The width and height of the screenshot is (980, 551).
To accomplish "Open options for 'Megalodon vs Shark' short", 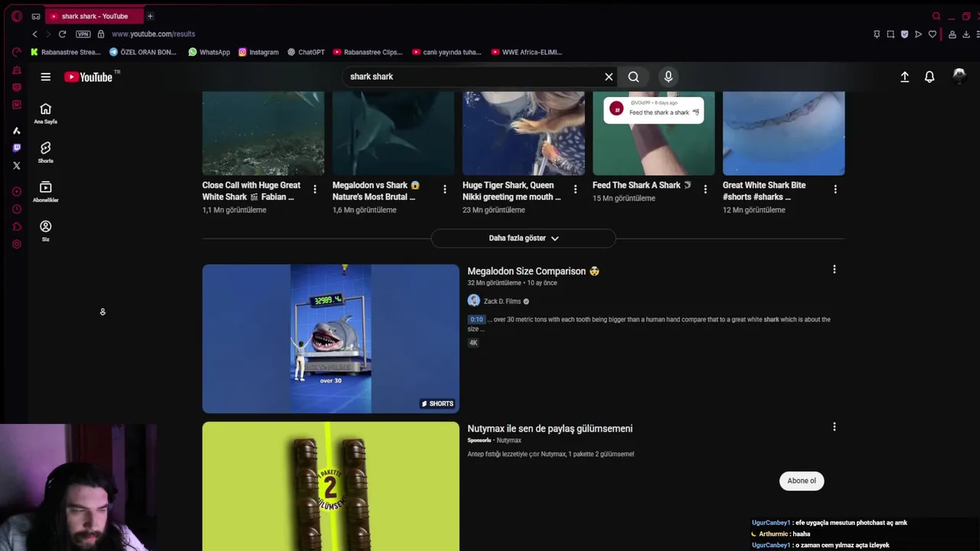I will [x=445, y=189].
